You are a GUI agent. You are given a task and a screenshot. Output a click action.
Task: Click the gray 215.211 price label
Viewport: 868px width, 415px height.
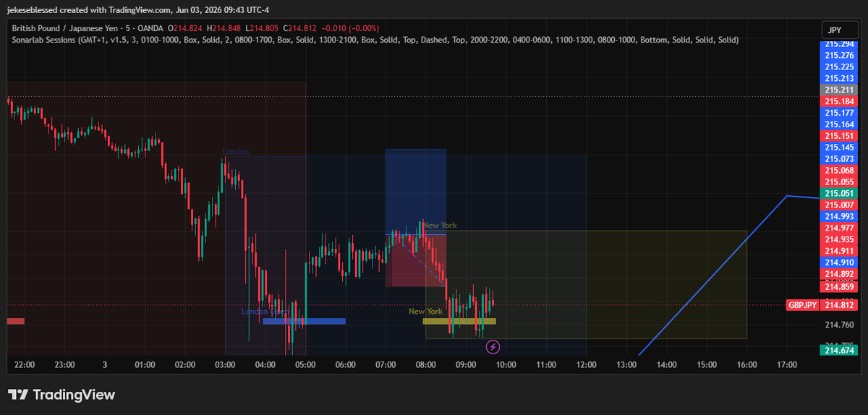coord(839,90)
